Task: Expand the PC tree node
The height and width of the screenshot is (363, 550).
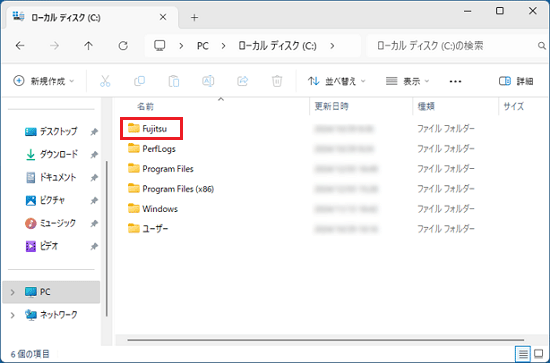Action: [x=13, y=292]
